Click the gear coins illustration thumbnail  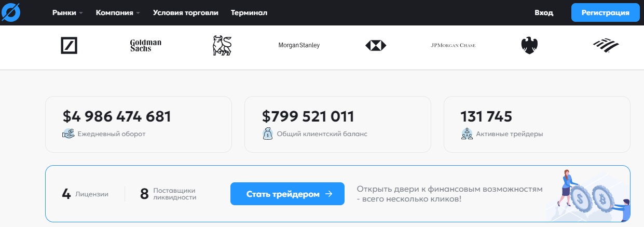(x=588, y=195)
